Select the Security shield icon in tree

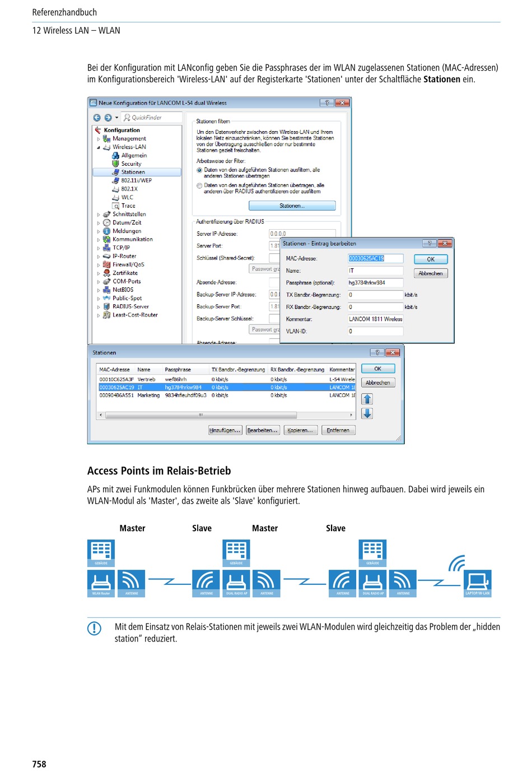click(x=116, y=164)
